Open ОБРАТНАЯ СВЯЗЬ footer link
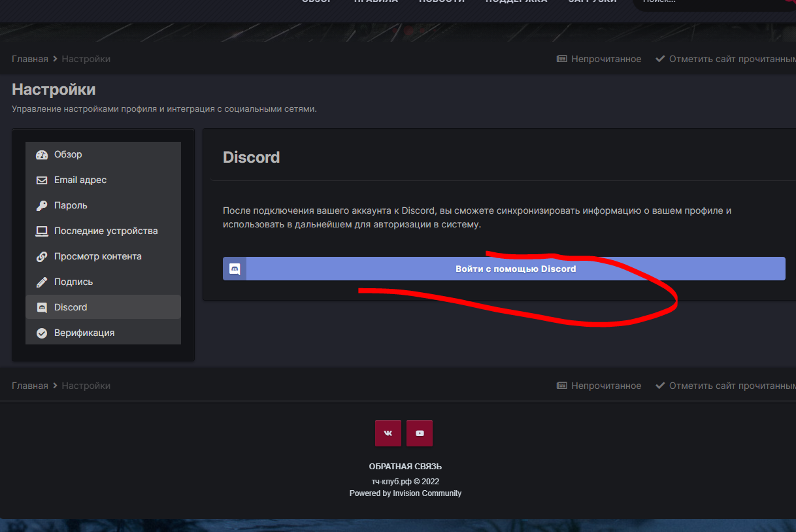The width and height of the screenshot is (796, 532). click(x=405, y=467)
